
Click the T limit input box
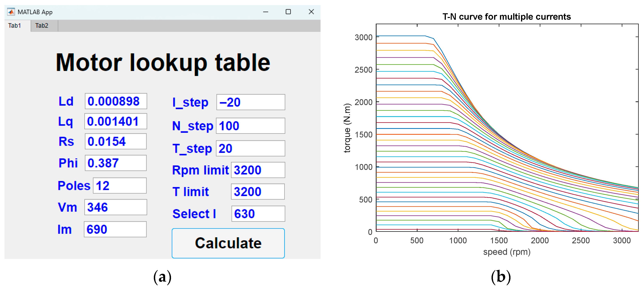[258, 192]
